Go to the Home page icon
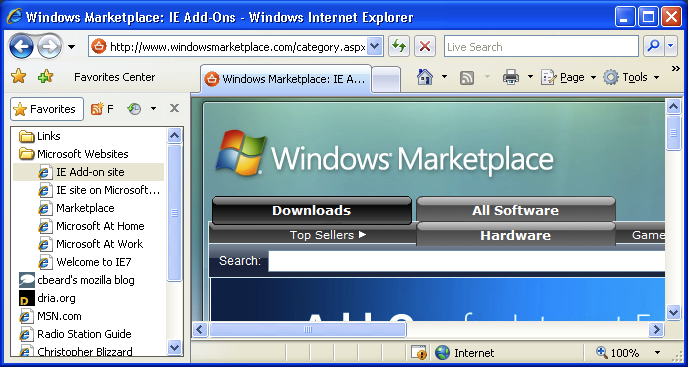 click(x=425, y=77)
